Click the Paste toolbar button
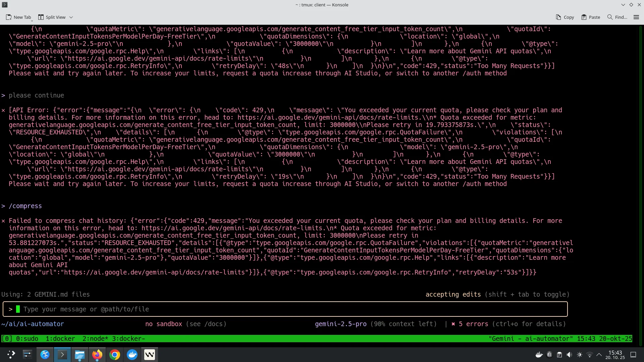The width and height of the screenshot is (644, 362). coord(591,17)
